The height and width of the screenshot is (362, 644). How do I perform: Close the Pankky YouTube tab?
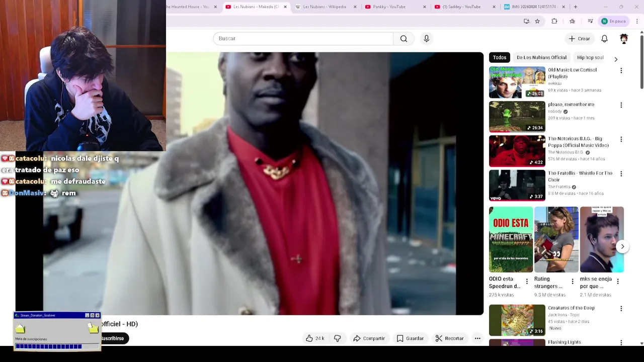point(424,7)
